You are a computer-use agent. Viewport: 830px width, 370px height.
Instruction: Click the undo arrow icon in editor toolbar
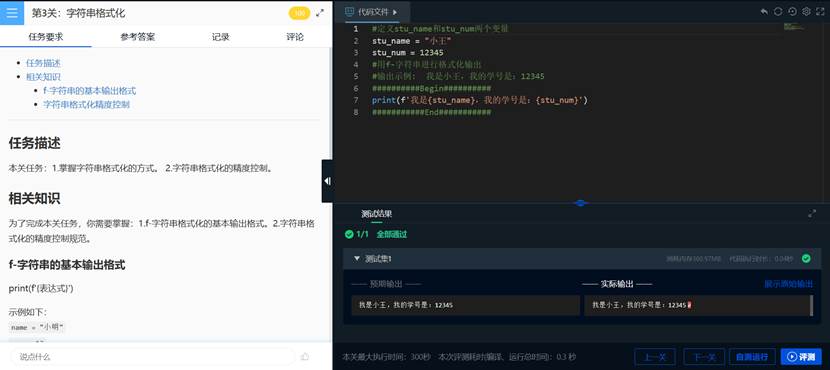pyautogui.click(x=764, y=12)
